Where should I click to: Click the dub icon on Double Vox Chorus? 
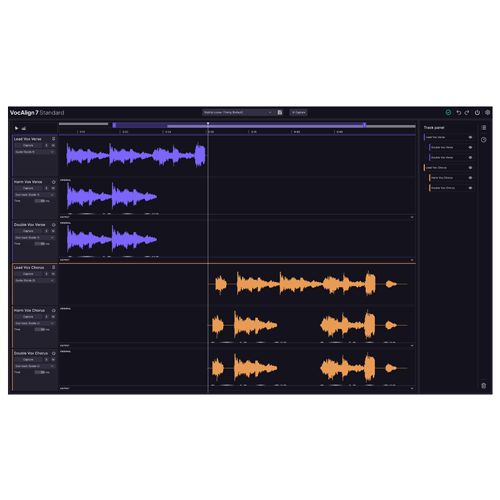53,353
